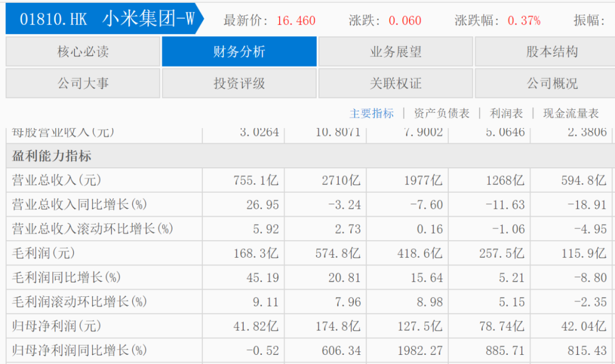Click the 毛利润同比增长(%) row label

coord(66,278)
